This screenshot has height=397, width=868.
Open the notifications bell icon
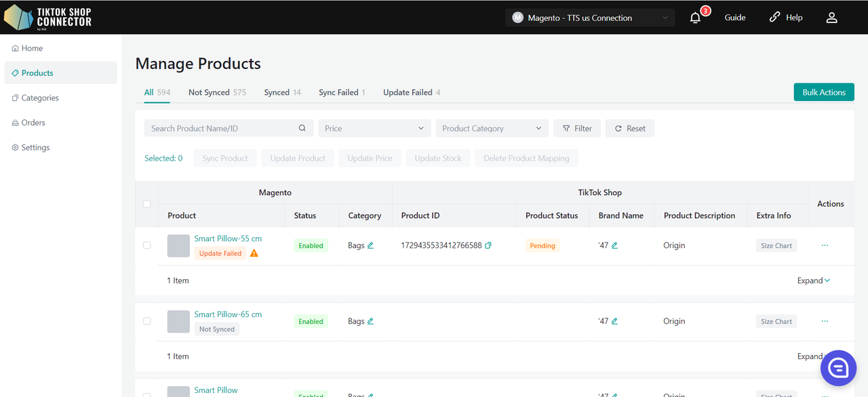point(695,18)
